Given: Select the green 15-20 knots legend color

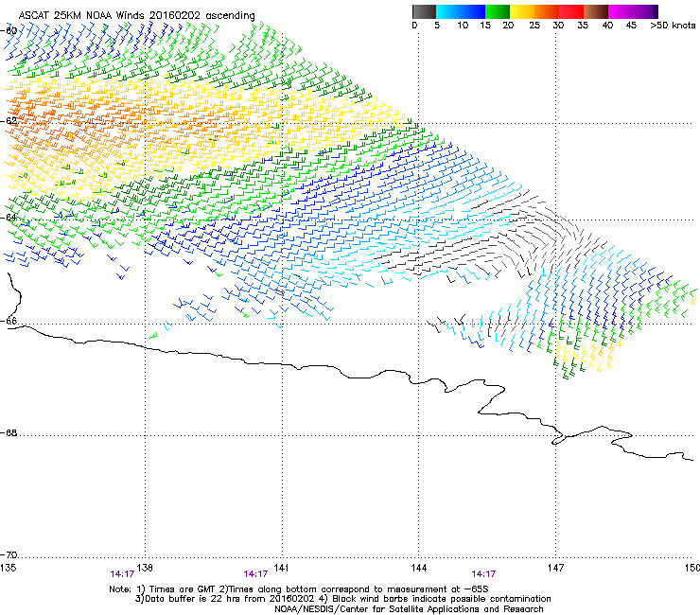Looking at the screenshot, I should [498, 11].
